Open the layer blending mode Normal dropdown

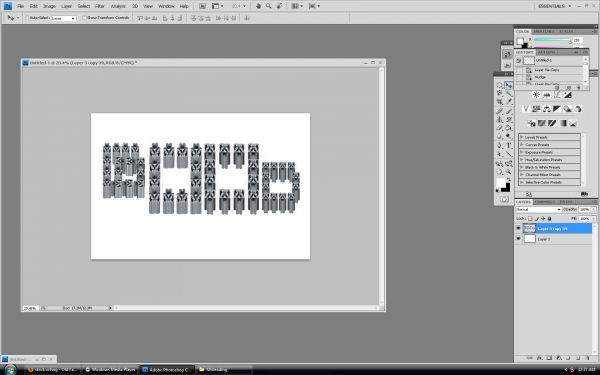[x=538, y=209]
